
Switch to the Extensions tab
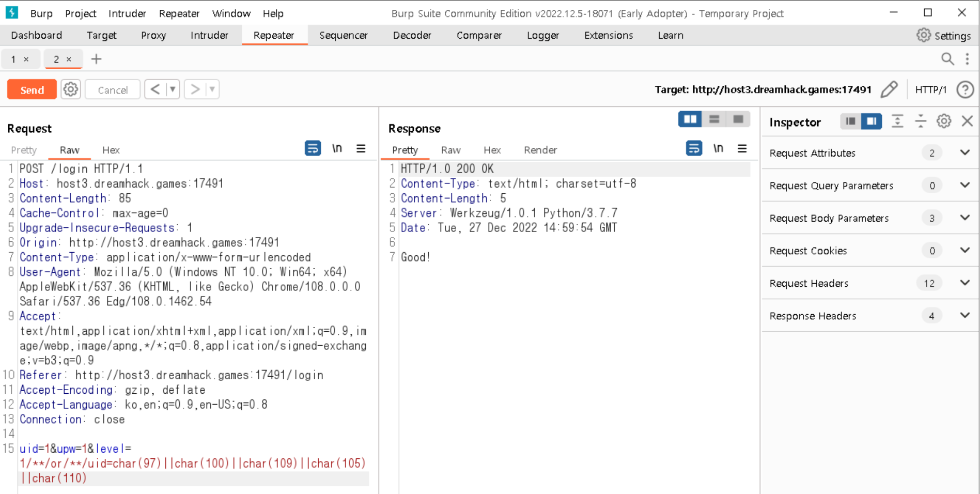[x=609, y=35]
